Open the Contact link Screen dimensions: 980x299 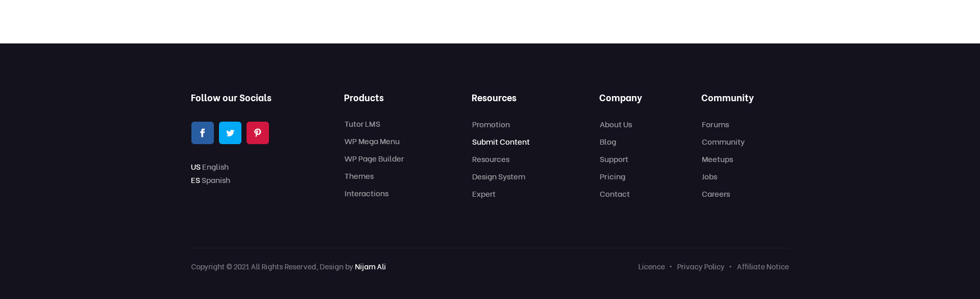tap(615, 194)
